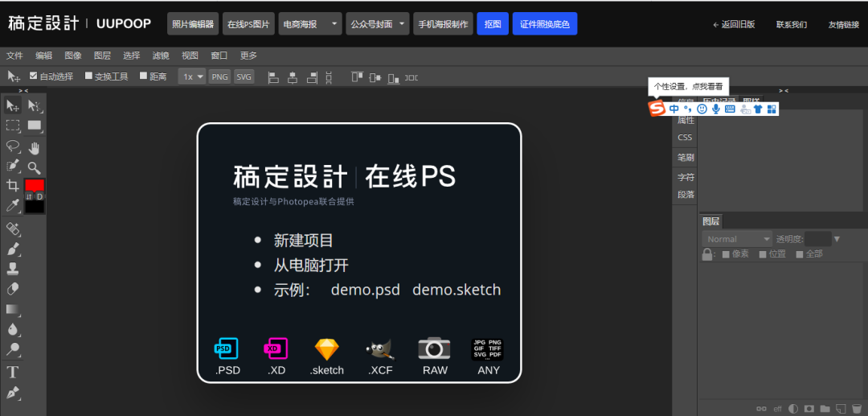Select the Type text tool
This screenshot has height=416, width=868.
coord(13,372)
